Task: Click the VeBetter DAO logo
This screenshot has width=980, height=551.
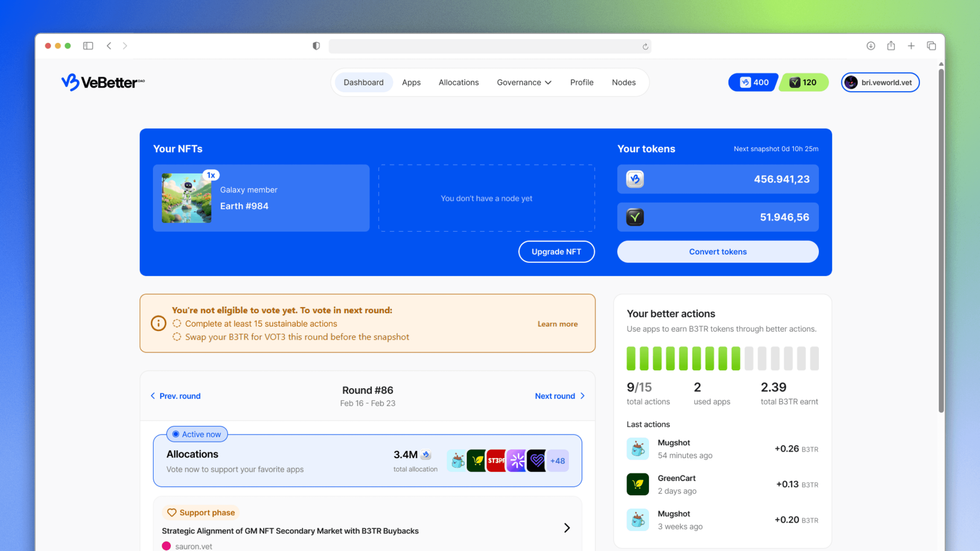Action: [x=103, y=82]
